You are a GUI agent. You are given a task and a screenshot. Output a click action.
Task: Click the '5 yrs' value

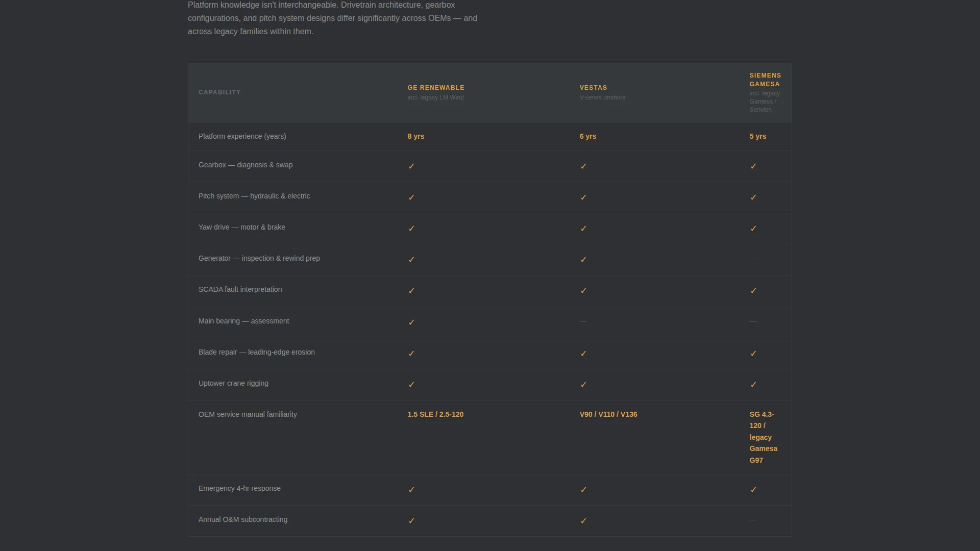(758, 136)
